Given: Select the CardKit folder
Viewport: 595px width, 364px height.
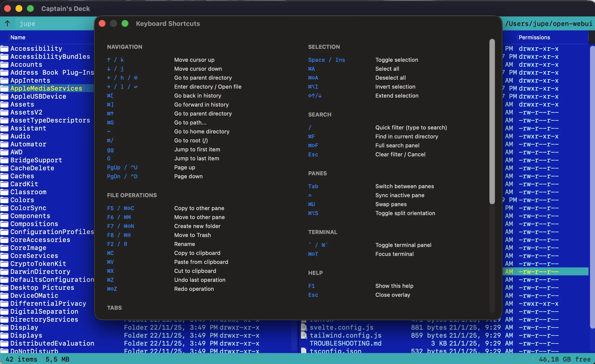Looking at the screenshot, I should click(x=24, y=184).
